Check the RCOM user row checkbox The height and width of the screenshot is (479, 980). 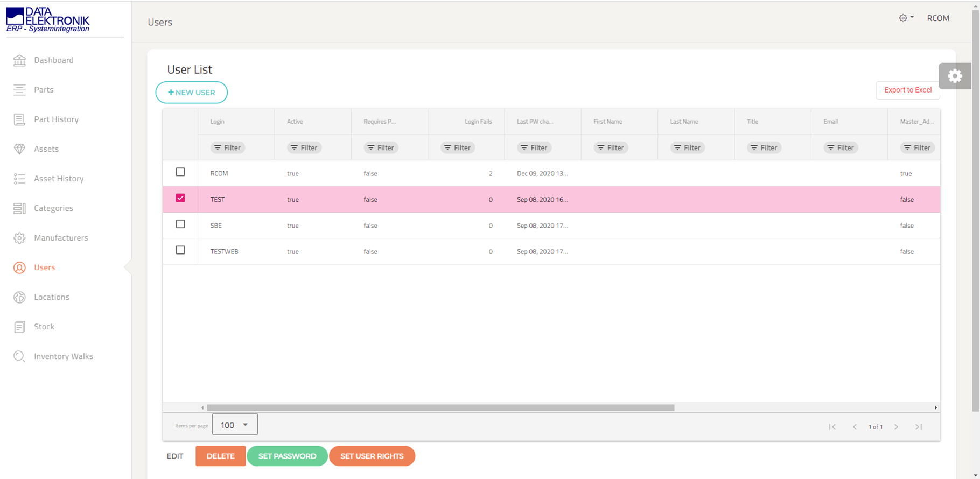point(180,172)
